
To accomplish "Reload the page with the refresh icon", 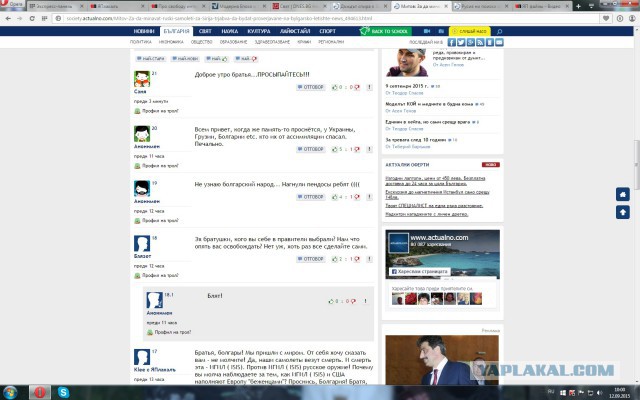I will point(32,18).
